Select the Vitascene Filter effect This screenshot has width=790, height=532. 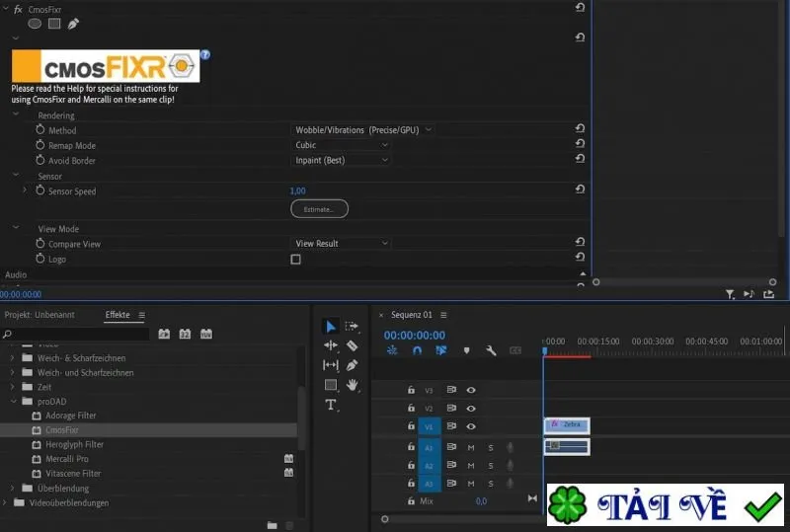click(73, 474)
